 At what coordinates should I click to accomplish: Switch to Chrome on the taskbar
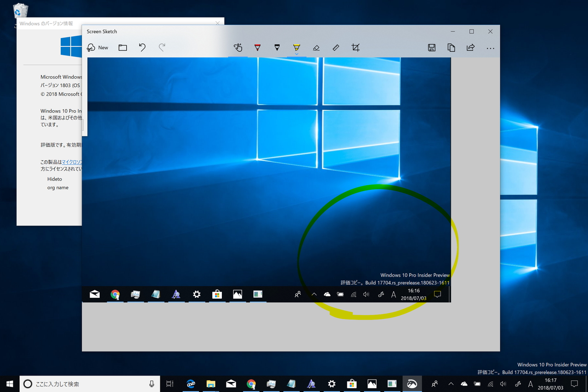click(251, 384)
